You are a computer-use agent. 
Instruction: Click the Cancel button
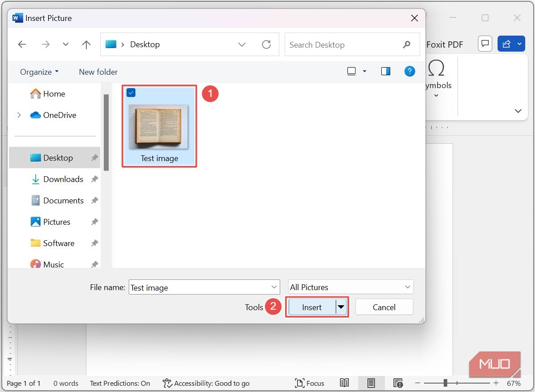(x=384, y=307)
